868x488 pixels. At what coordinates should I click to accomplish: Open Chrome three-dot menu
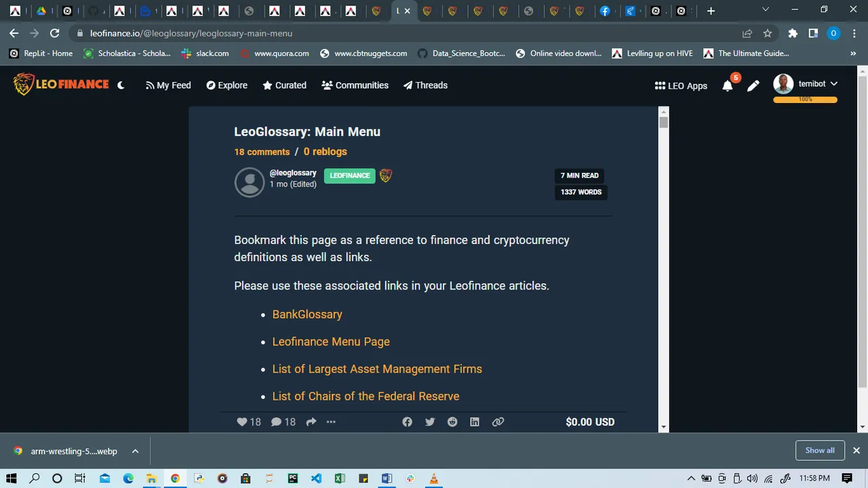854,33
